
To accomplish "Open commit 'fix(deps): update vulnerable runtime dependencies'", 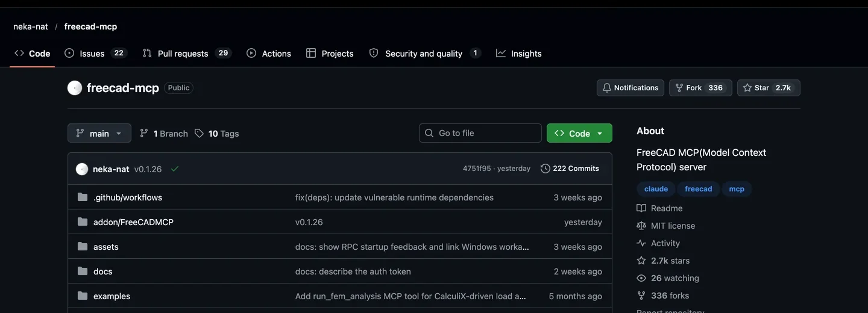I will click(x=394, y=197).
